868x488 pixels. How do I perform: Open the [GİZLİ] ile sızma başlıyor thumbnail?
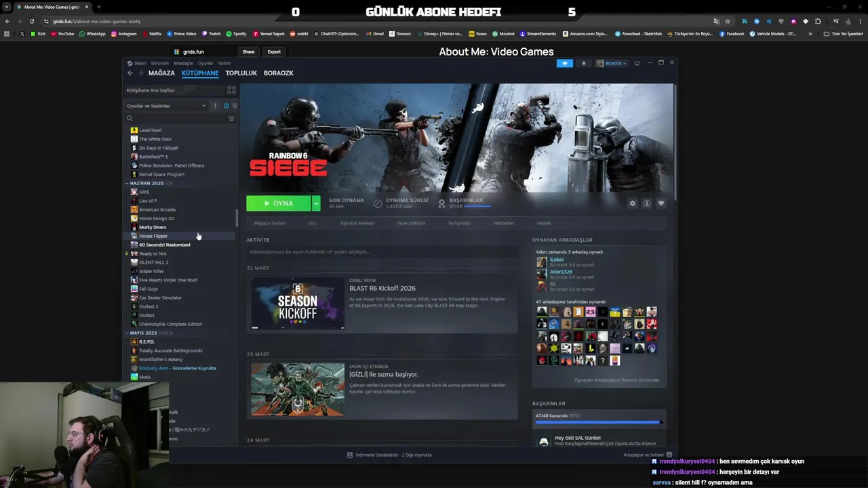click(x=298, y=389)
